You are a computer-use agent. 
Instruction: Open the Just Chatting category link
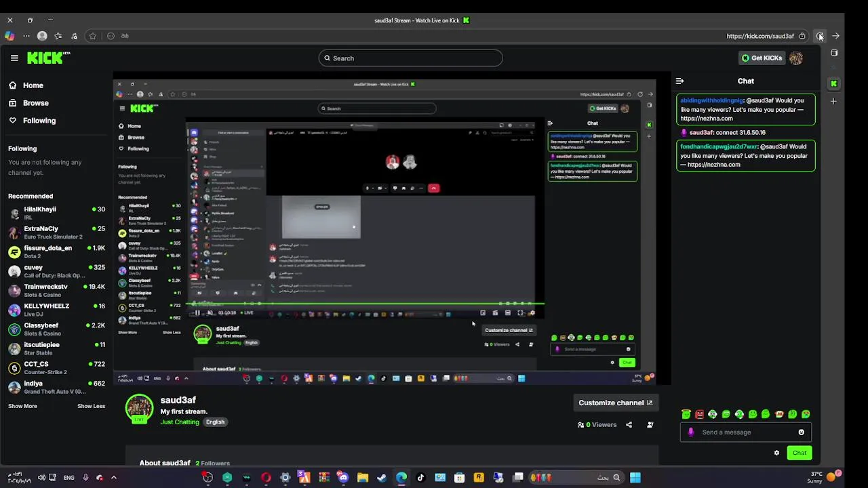pyautogui.click(x=180, y=422)
